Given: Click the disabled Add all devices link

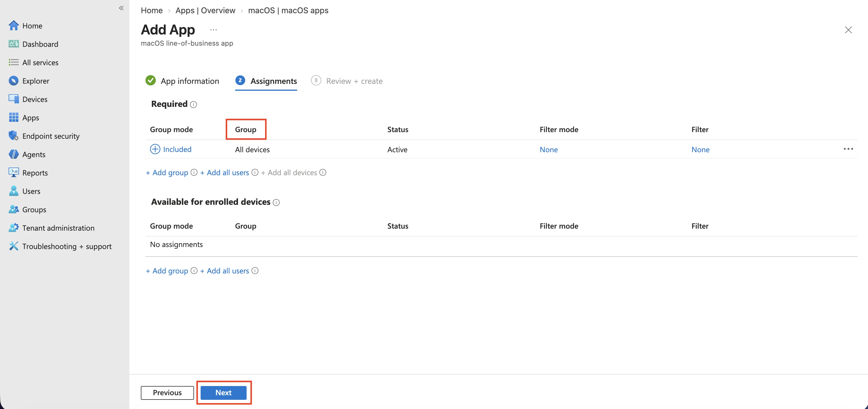Looking at the screenshot, I should [x=289, y=172].
